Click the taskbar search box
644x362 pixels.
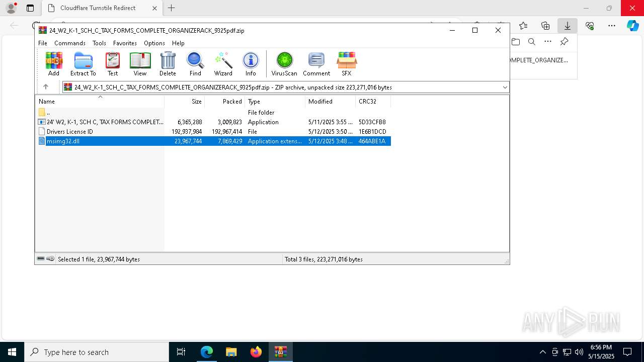click(97, 352)
